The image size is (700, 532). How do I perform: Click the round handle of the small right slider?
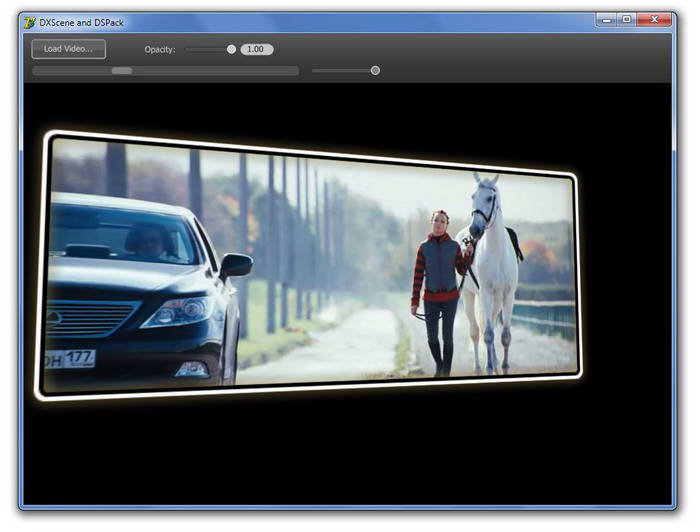click(375, 70)
